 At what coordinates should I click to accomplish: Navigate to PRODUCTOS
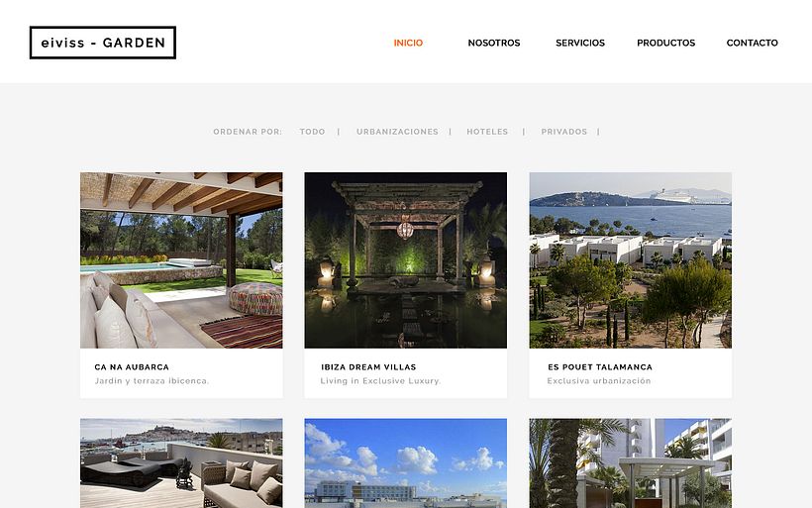pos(666,43)
